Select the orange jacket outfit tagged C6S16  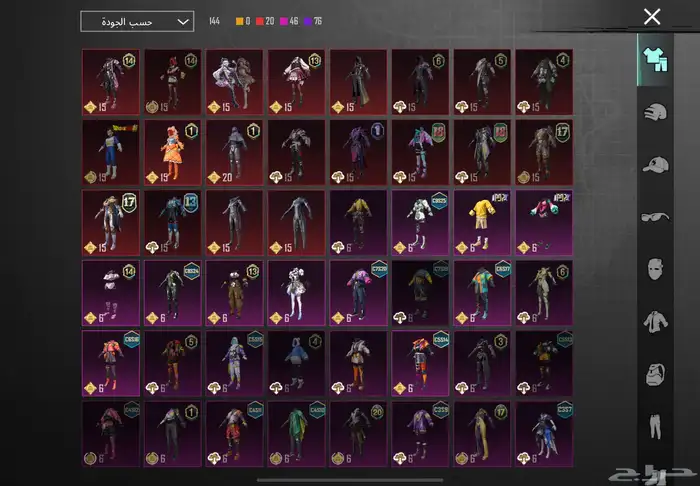(x=111, y=363)
